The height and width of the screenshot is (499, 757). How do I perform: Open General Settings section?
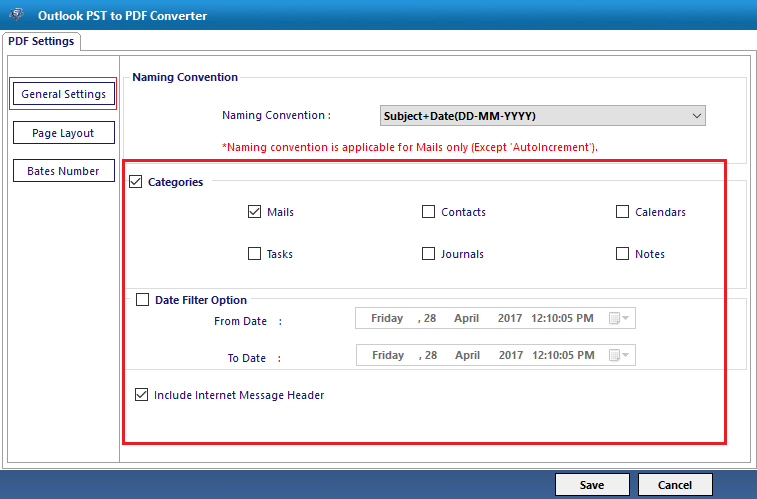(64, 94)
